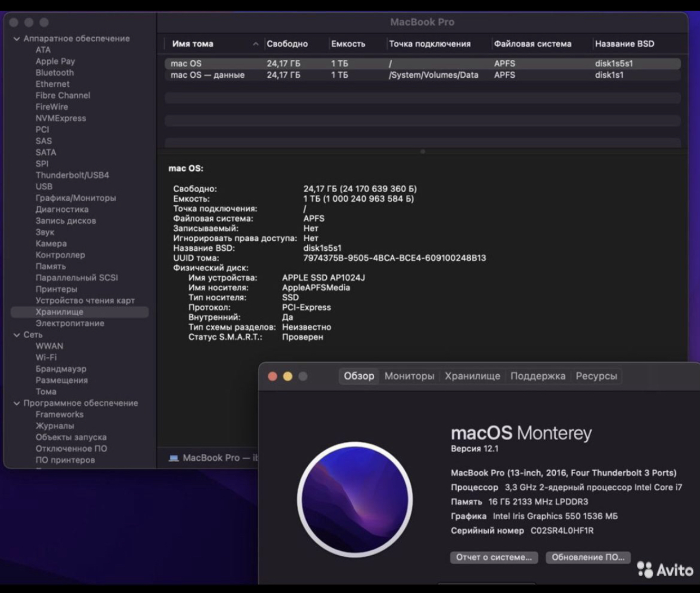700x593 pixels.
Task: Select SATA in the sidebar
Action: [46, 152]
